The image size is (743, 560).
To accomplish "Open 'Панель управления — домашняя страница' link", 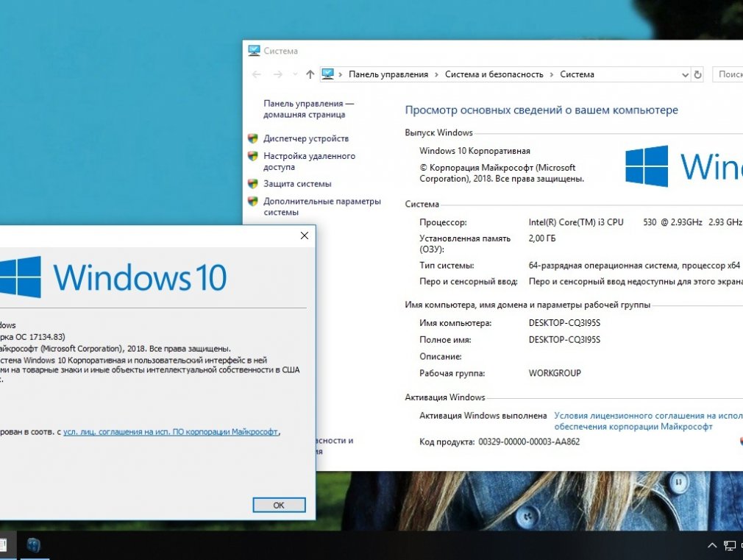I will pos(308,109).
